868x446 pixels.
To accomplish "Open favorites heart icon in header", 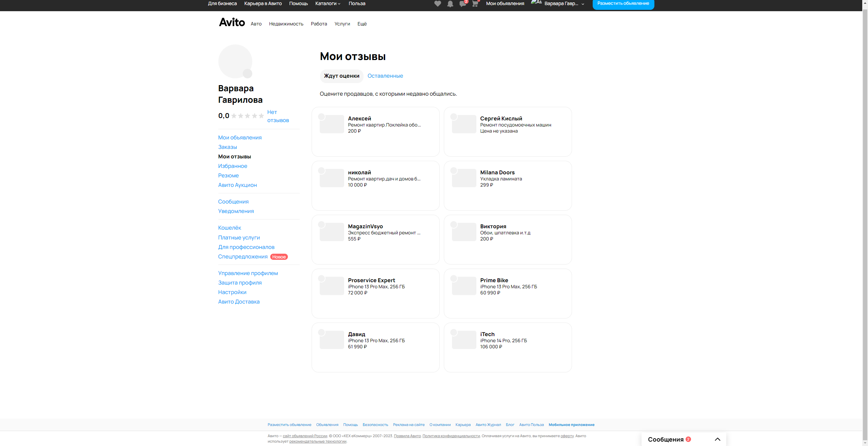I will pyautogui.click(x=437, y=4).
